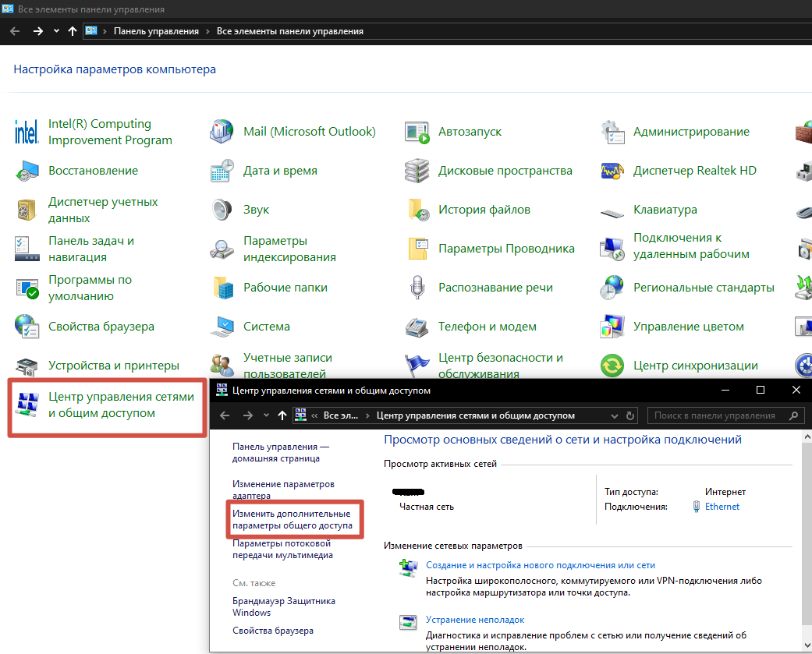The height and width of the screenshot is (654, 812).
Task: Open the Дисковые пространства icon
Action: pyautogui.click(x=417, y=171)
